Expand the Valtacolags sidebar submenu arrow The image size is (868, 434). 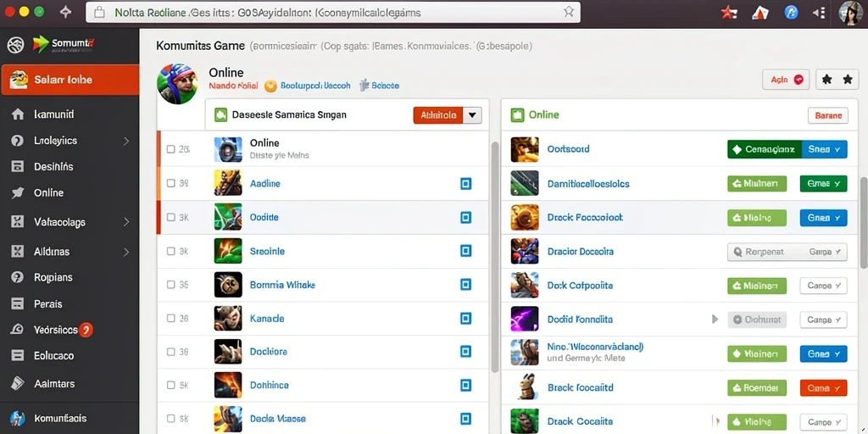coord(125,223)
